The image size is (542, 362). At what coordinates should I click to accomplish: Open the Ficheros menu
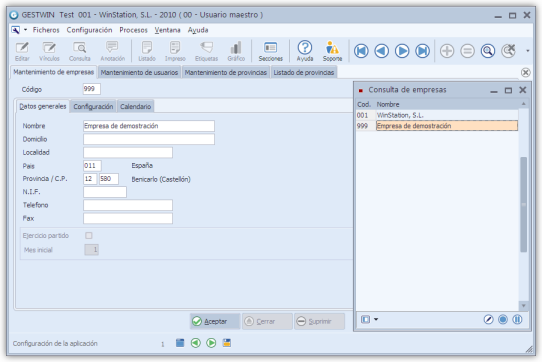click(46, 30)
